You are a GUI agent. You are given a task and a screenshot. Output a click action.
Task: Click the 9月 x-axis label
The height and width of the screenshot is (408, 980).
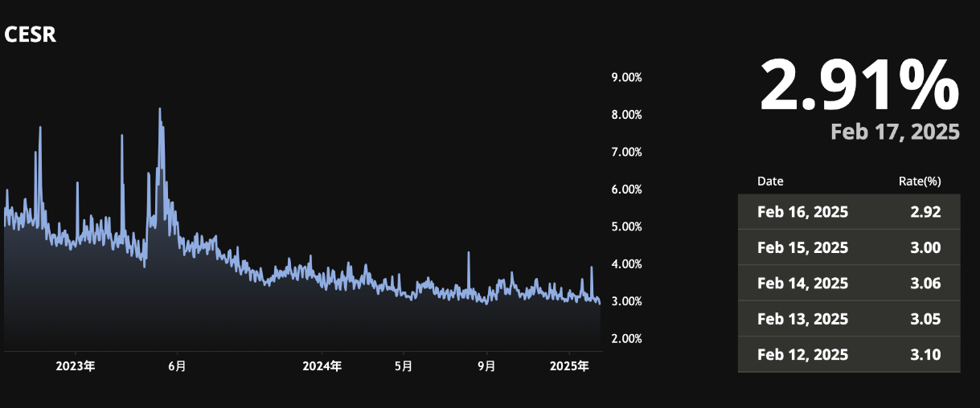coord(486,366)
